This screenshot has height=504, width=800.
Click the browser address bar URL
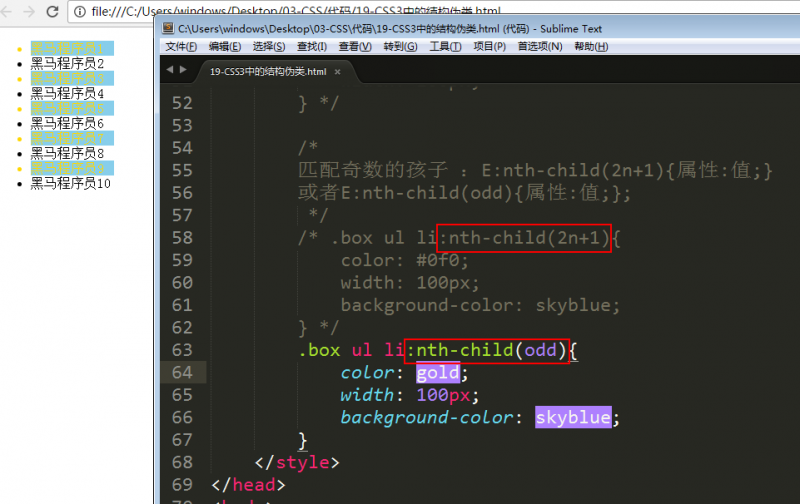(300, 12)
